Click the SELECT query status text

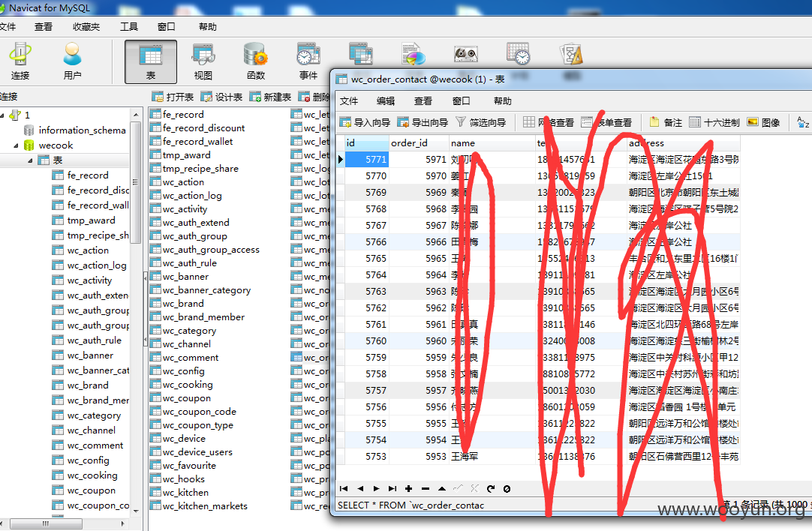(x=411, y=505)
